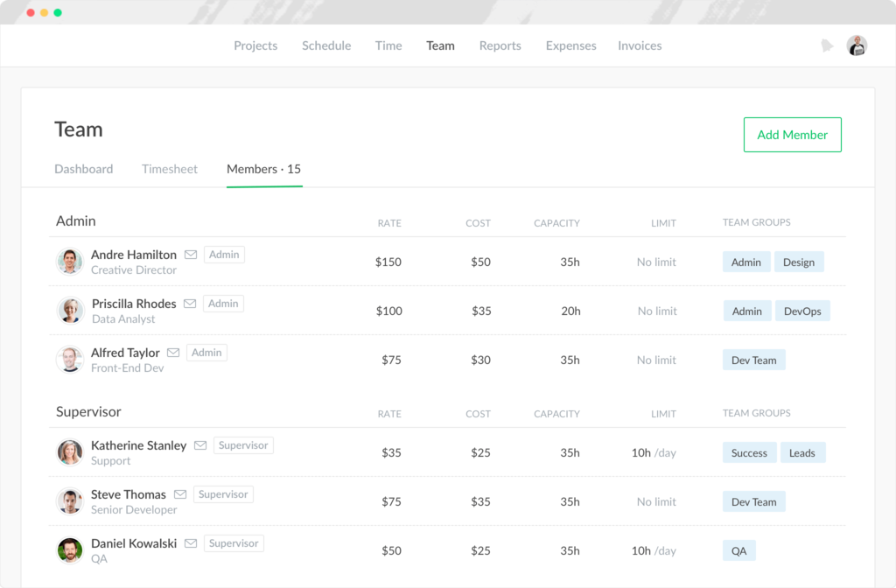Viewport: 896px width, 588px height.
Task: Open Andre Hamilton's member name link
Action: pos(134,255)
